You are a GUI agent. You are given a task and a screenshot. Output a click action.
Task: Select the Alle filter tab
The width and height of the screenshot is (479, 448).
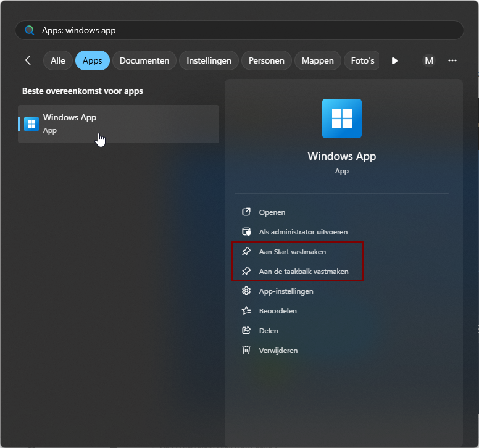coord(58,60)
